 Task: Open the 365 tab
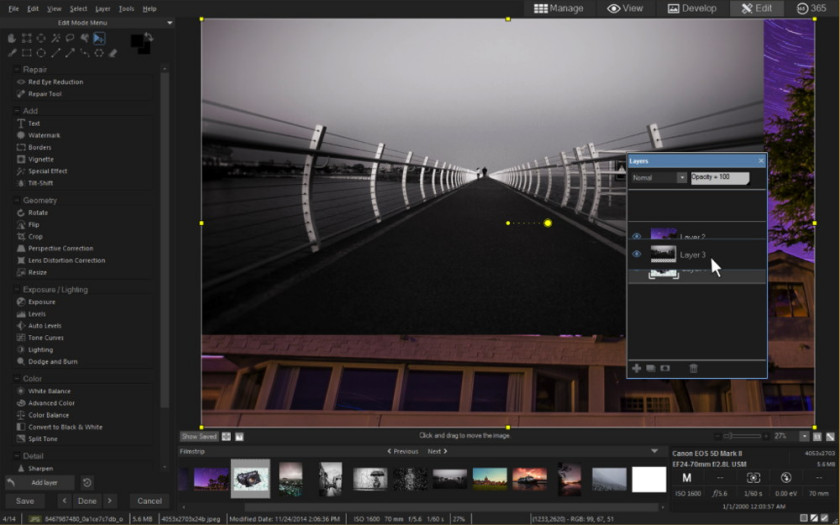tap(812, 9)
